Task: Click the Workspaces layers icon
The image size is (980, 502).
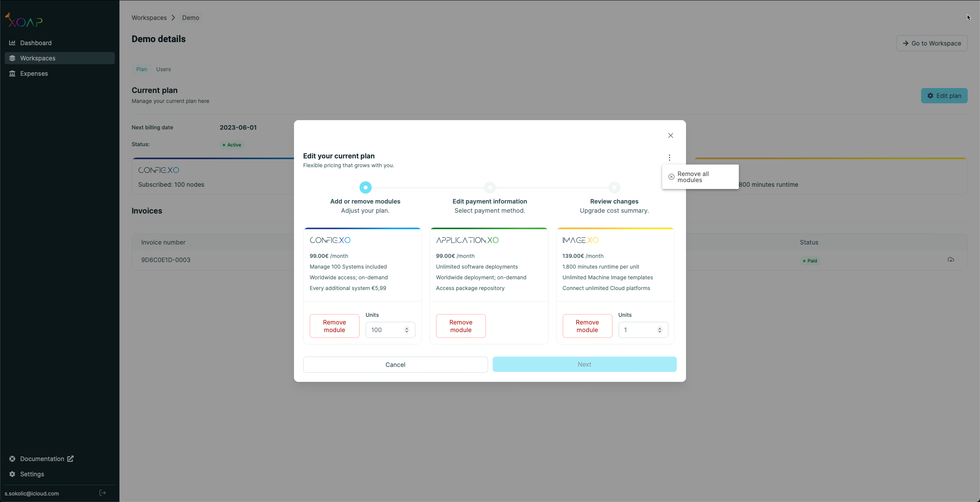Action: pyautogui.click(x=12, y=58)
